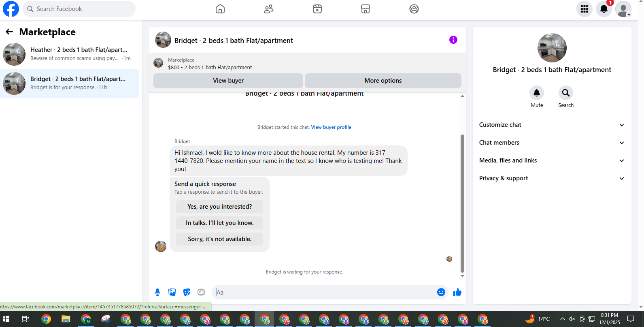Open File Explorer from the taskbar
The width and height of the screenshot is (644, 327).
click(x=66, y=319)
